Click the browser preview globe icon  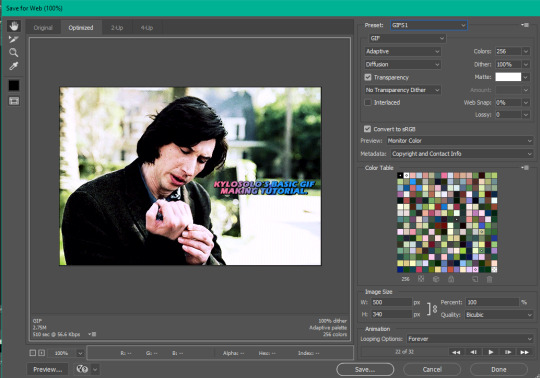point(82,369)
